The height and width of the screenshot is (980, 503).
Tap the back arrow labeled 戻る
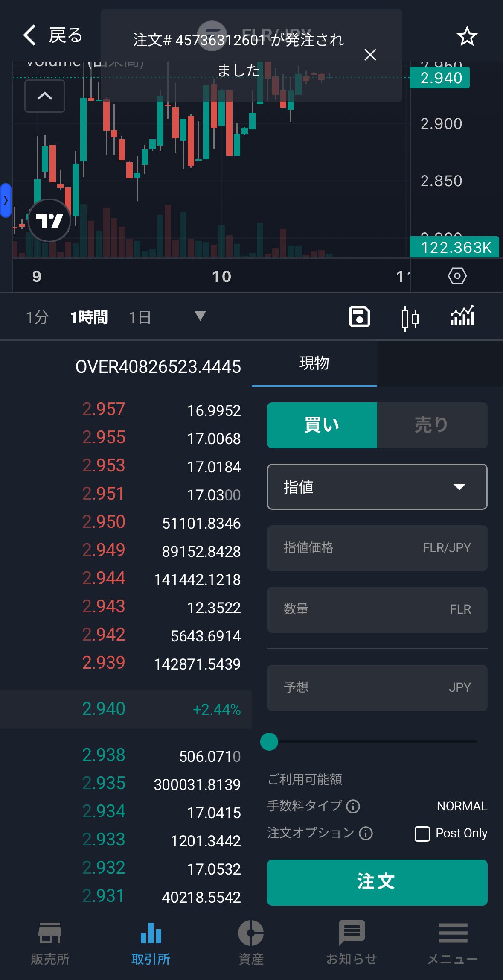pos(52,35)
